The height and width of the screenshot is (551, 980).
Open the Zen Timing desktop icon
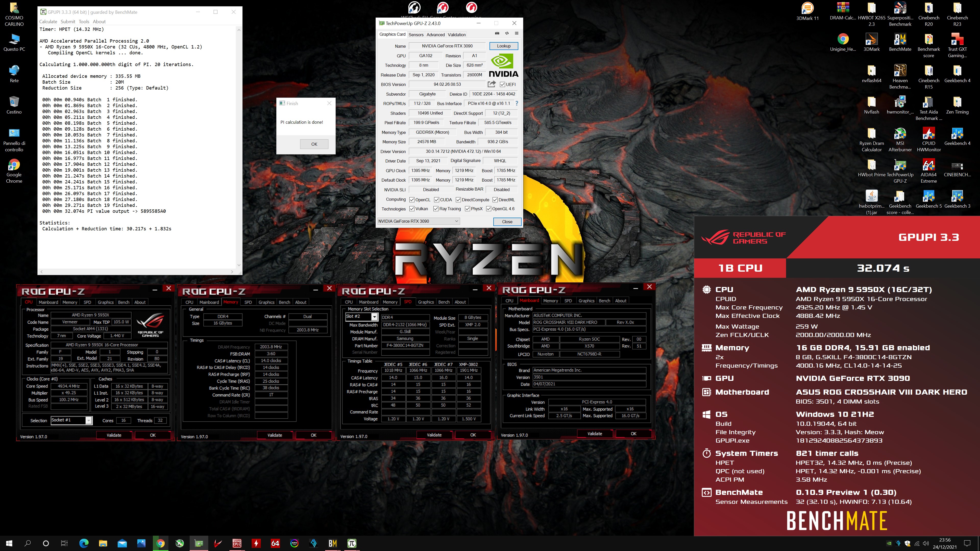coord(957,105)
